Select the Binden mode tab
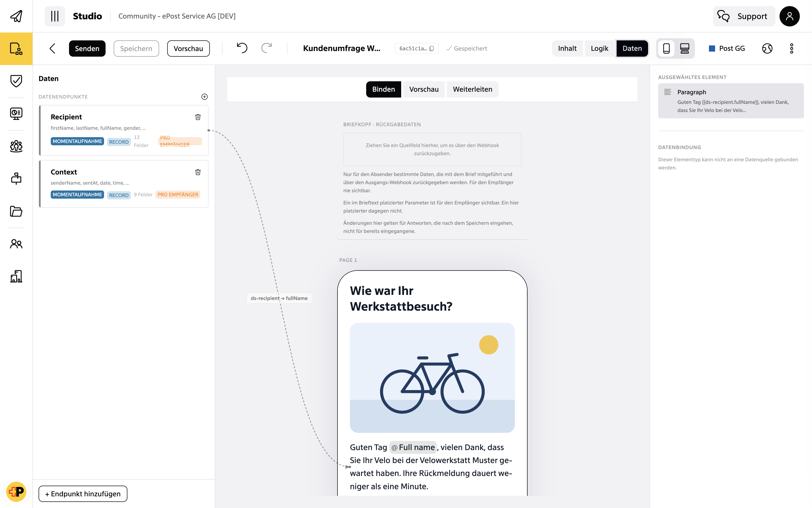 point(383,89)
